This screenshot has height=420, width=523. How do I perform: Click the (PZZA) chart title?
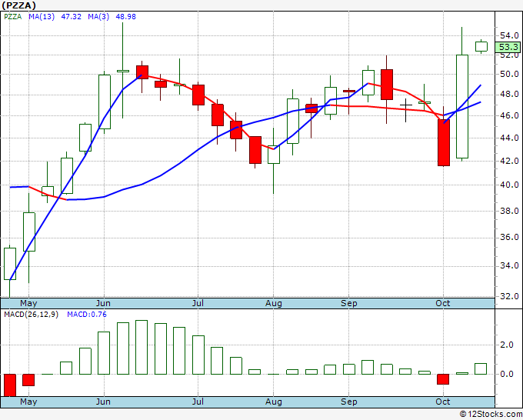(x=19, y=5)
